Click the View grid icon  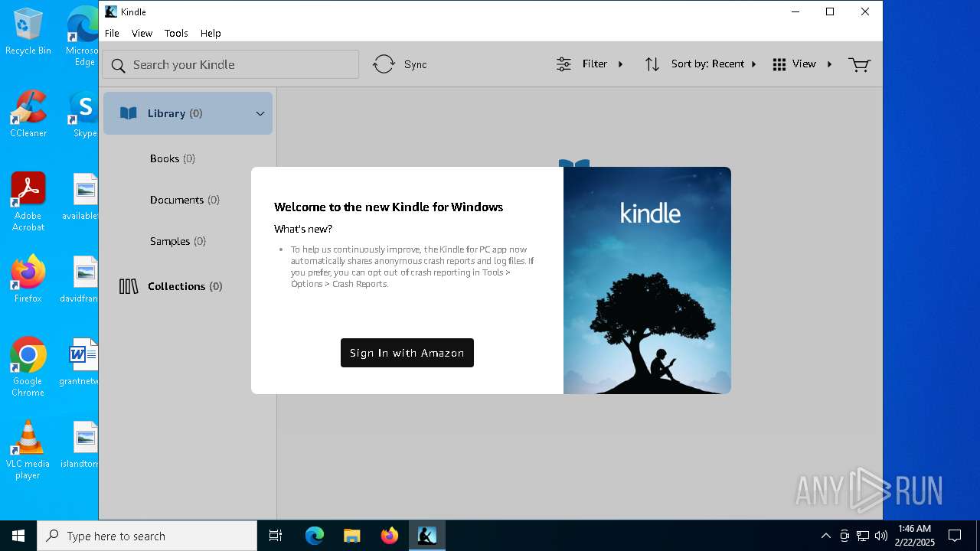(x=779, y=64)
